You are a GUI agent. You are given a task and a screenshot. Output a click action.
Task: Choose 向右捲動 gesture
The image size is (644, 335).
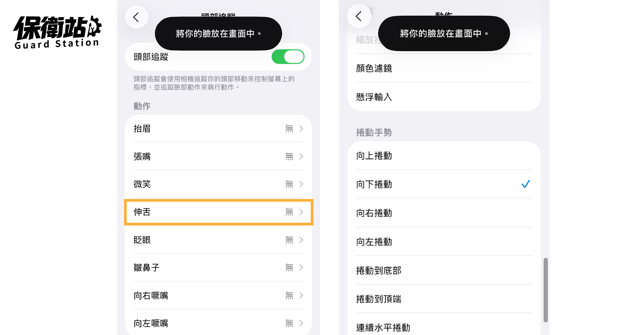tap(444, 213)
